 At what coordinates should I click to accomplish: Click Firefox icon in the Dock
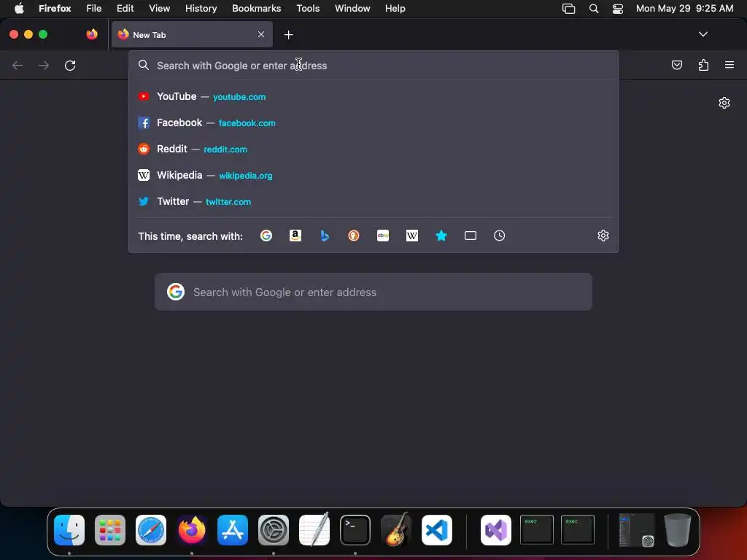pyautogui.click(x=192, y=530)
